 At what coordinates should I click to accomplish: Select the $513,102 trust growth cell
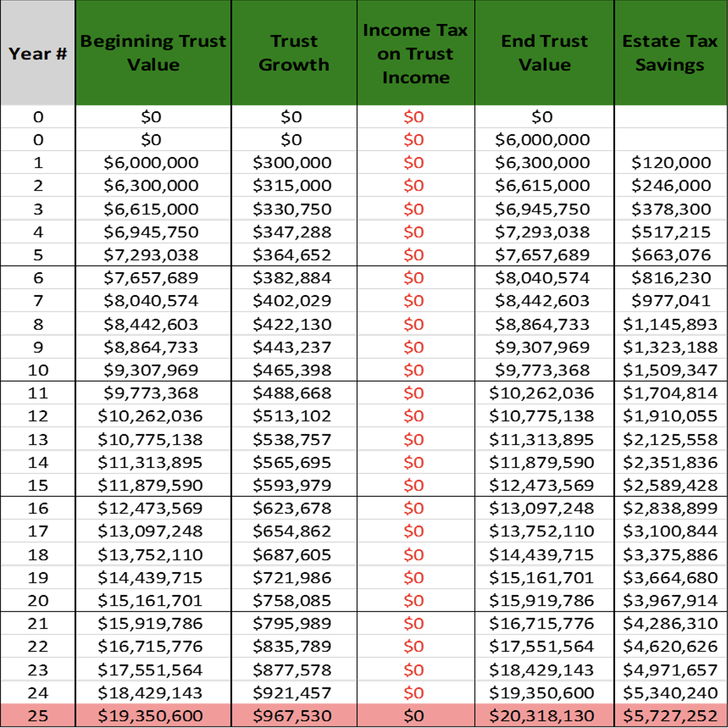point(294,416)
